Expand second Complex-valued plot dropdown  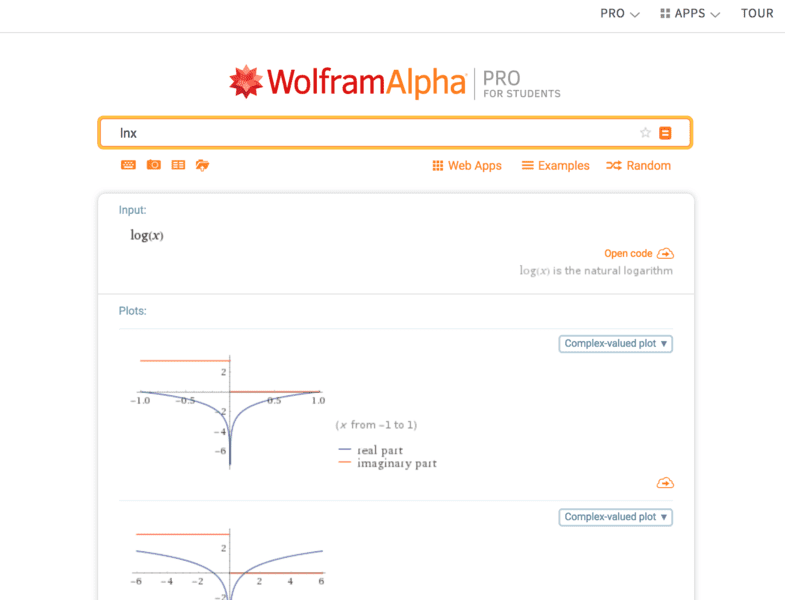615,517
